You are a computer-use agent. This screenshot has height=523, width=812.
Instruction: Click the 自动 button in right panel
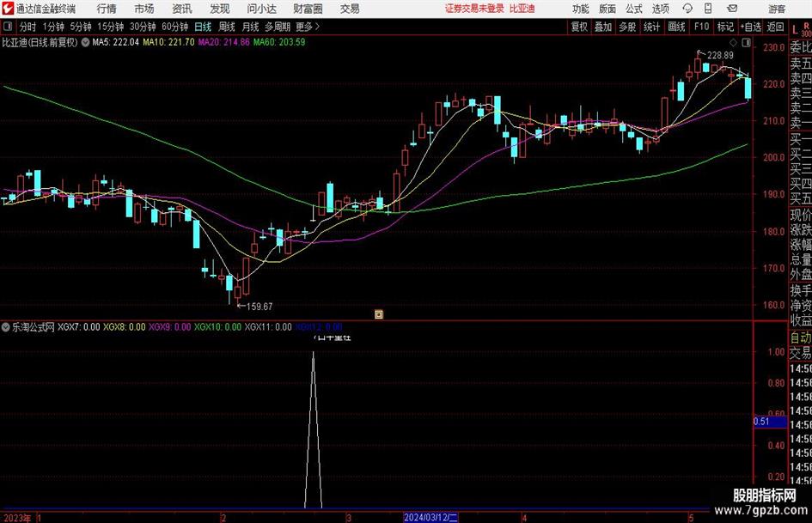coord(801,338)
